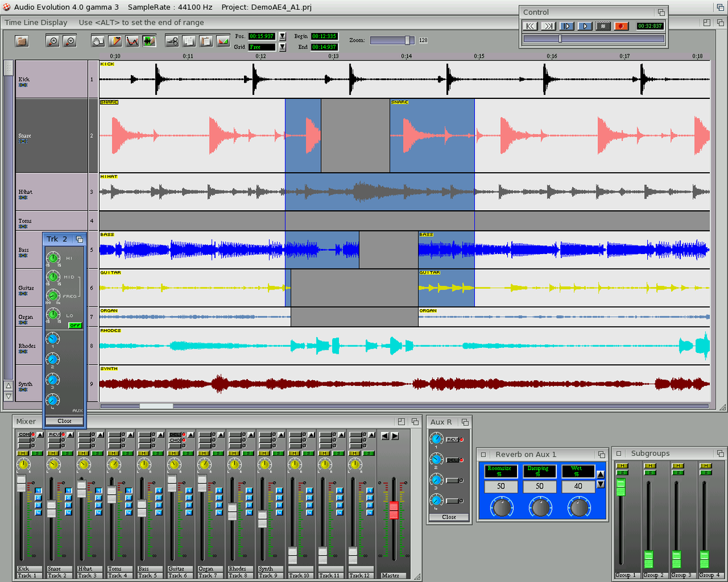Click Close button in Aux R panel
Viewport: 728px width, 582px height.
448,517
